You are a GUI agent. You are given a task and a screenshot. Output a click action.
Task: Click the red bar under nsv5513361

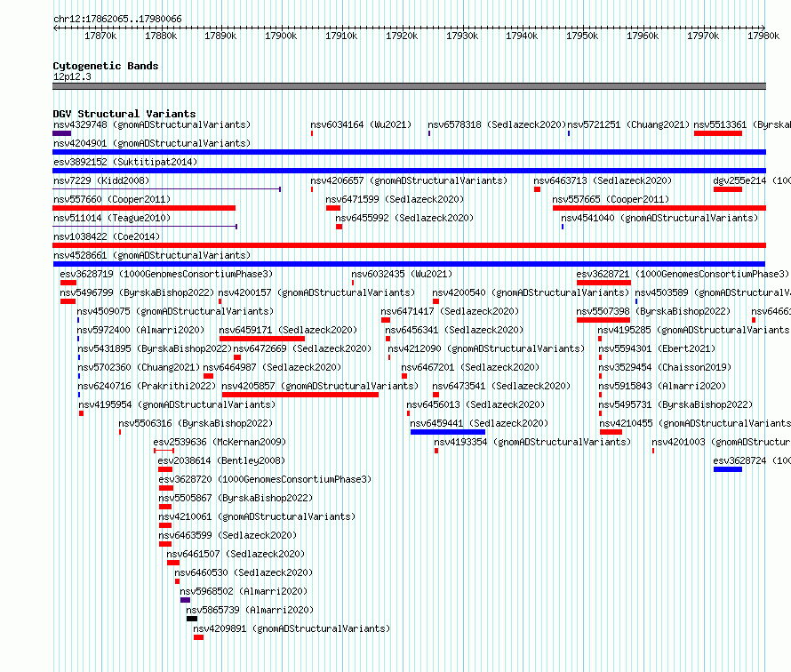point(718,133)
